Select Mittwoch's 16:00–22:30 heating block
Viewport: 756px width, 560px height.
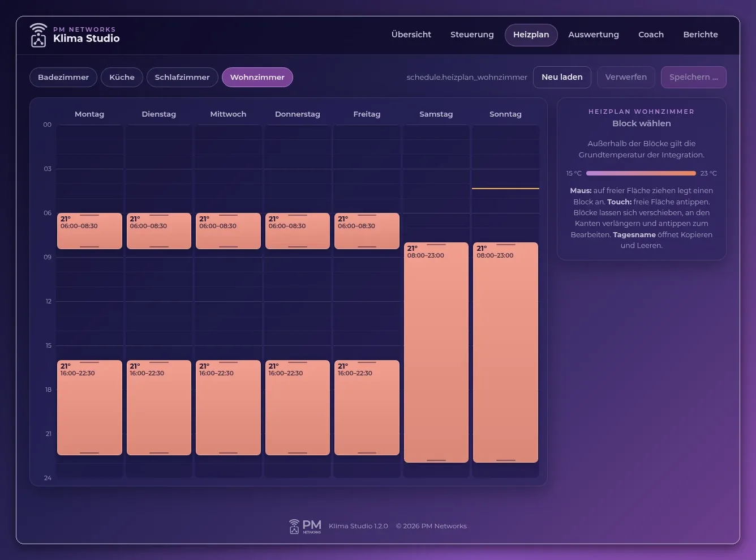click(x=228, y=408)
